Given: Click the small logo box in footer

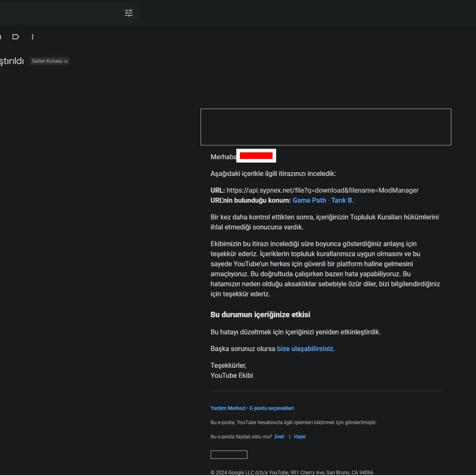Looking at the screenshot, I should 229,455.
